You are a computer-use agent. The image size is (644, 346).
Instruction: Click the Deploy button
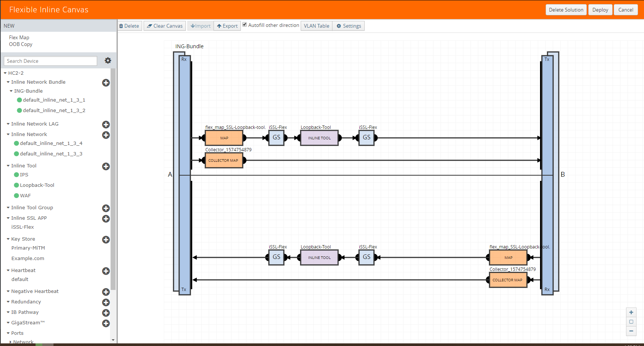(600, 10)
